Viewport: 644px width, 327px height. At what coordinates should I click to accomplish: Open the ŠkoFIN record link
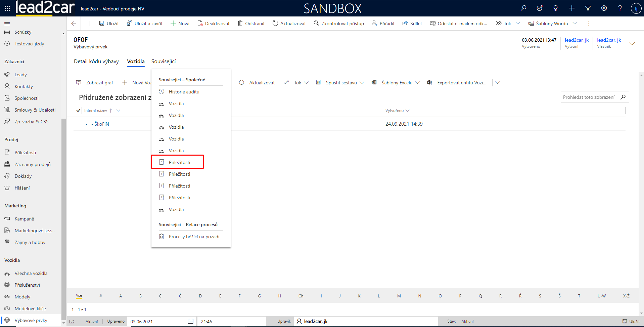[101, 124]
